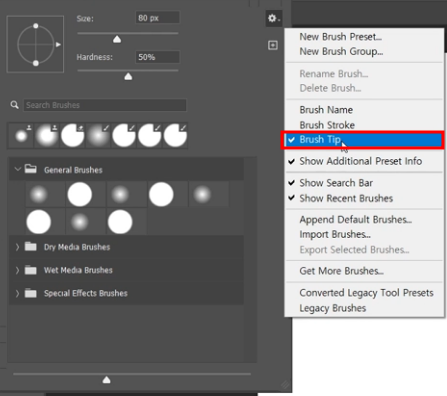Select the last recent brush thumbnail

175,136
